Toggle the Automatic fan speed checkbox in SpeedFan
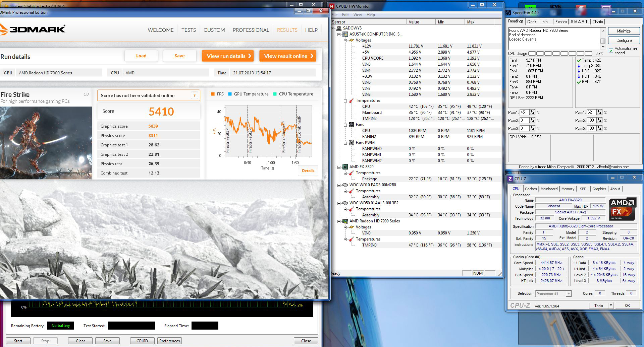Screen dimensions: 644x347 pyautogui.click(x=611, y=51)
